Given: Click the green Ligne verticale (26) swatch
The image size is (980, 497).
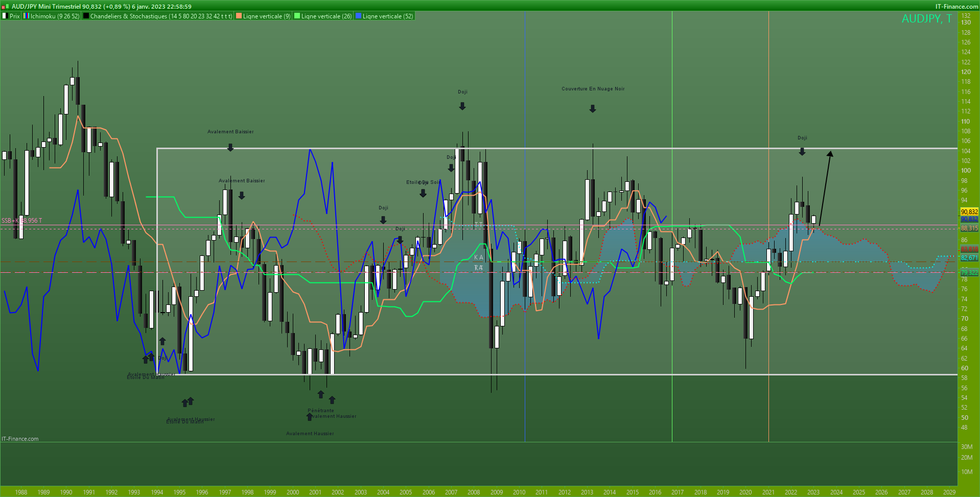Looking at the screenshot, I should coord(297,16).
